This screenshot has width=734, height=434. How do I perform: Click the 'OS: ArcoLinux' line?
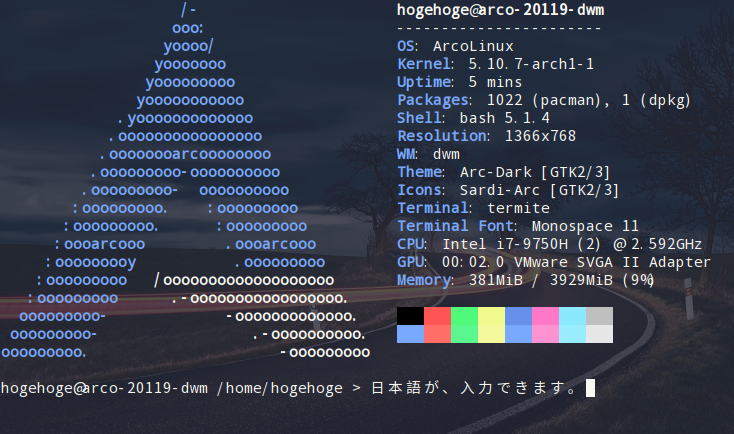point(455,46)
